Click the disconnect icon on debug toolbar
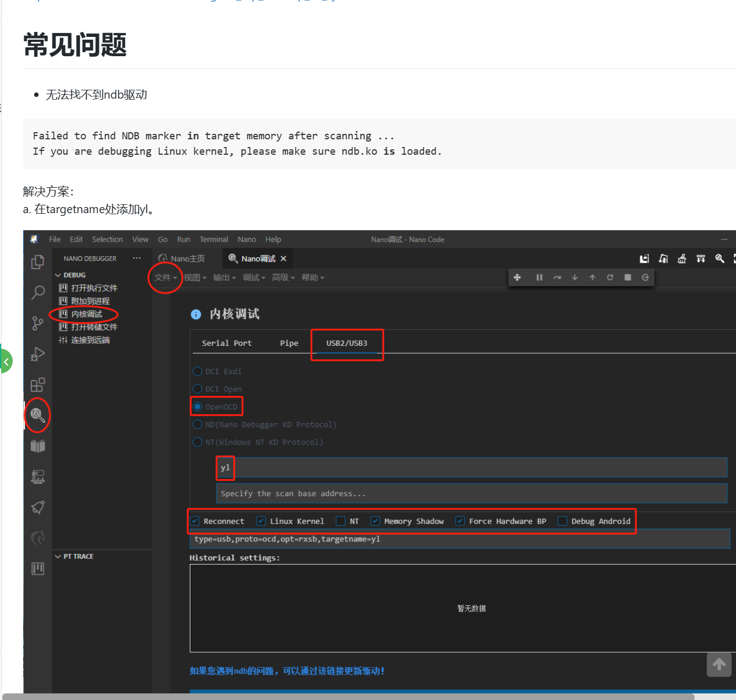The width and height of the screenshot is (736, 700). (x=645, y=278)
